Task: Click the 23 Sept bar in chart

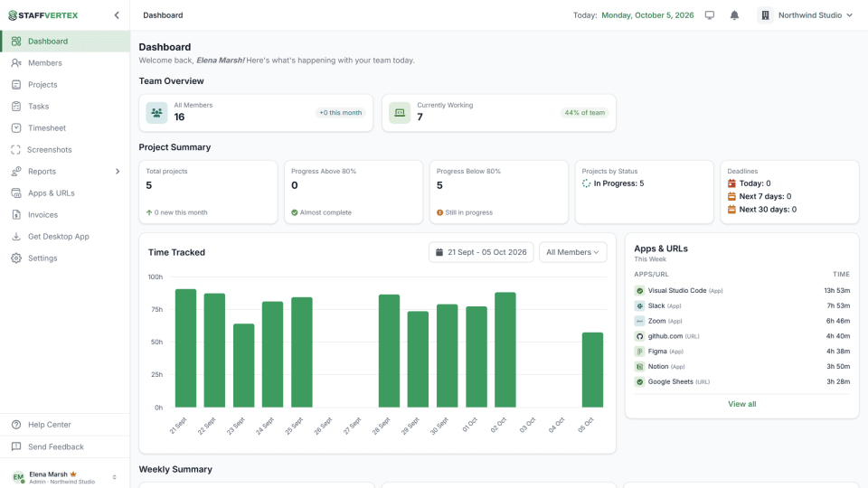Action: [244, 366]
